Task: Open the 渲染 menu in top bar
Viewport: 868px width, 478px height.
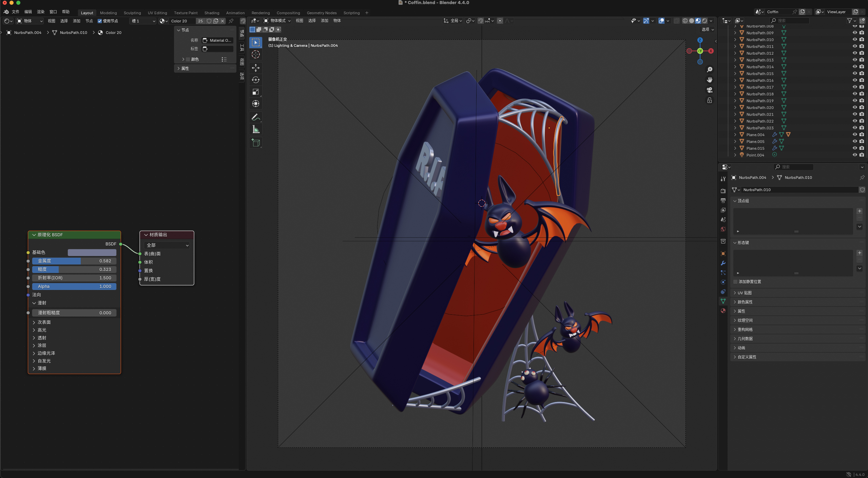Action: 41,12
